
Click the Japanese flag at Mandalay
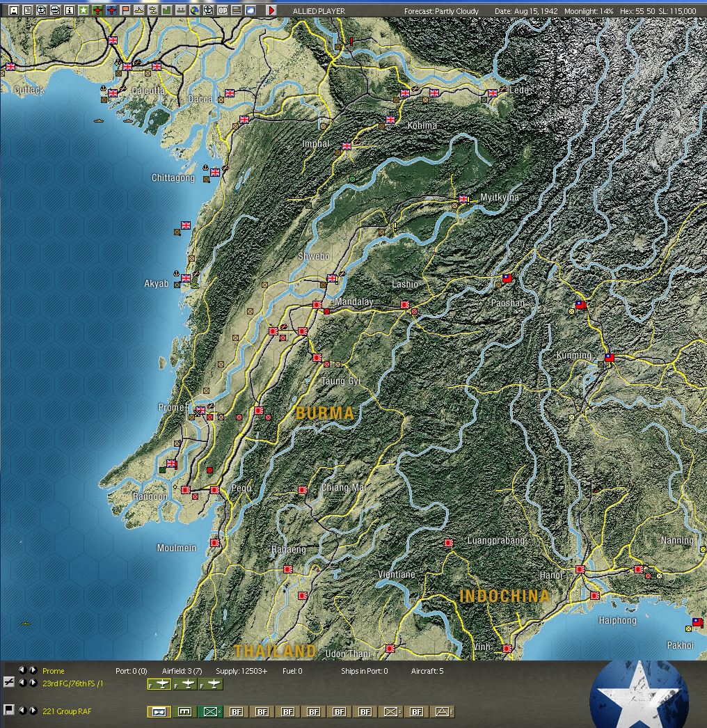317,305
